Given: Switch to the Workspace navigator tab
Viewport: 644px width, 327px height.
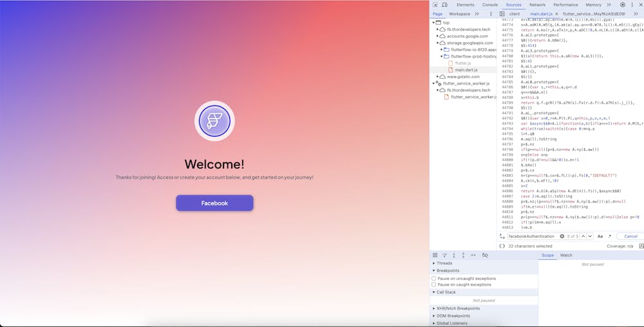Looking at the screenshot, I should 460,14.
